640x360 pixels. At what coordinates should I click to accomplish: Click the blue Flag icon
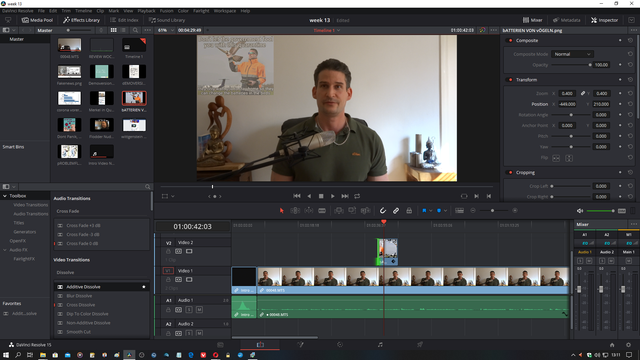(424, 211)
